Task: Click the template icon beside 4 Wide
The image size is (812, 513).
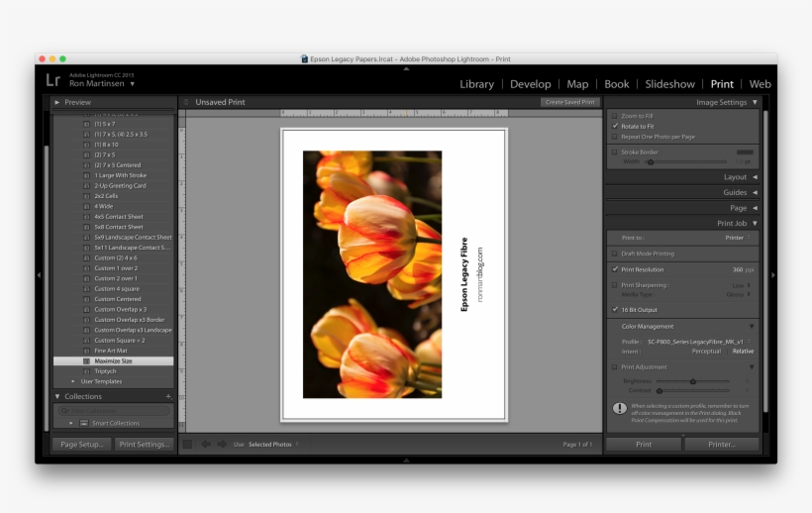Action: (86, 206)
